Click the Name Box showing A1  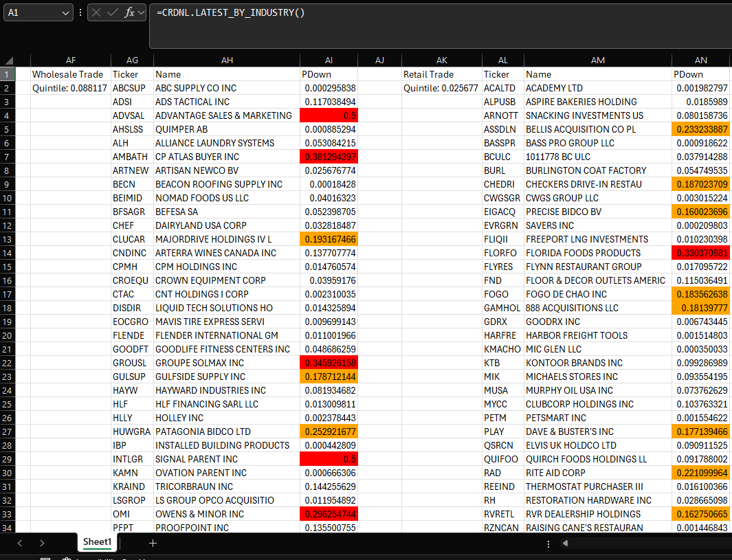coord(31,13)
